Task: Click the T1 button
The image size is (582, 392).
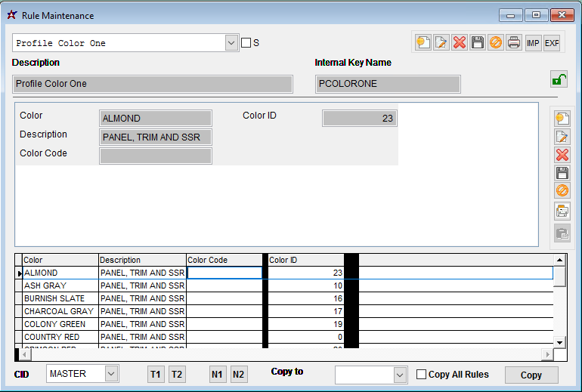Action: tap(156, 375)
